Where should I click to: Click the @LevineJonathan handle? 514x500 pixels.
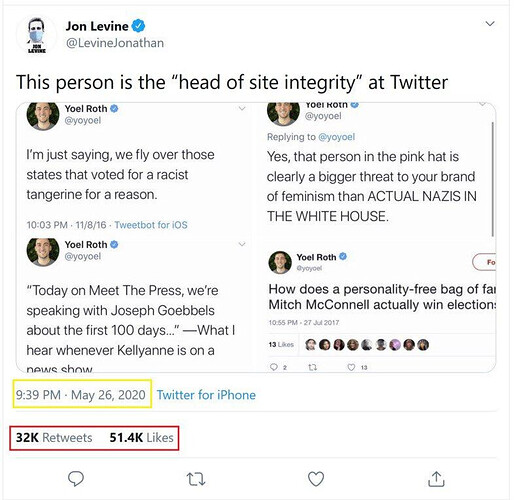click(115, 43)
